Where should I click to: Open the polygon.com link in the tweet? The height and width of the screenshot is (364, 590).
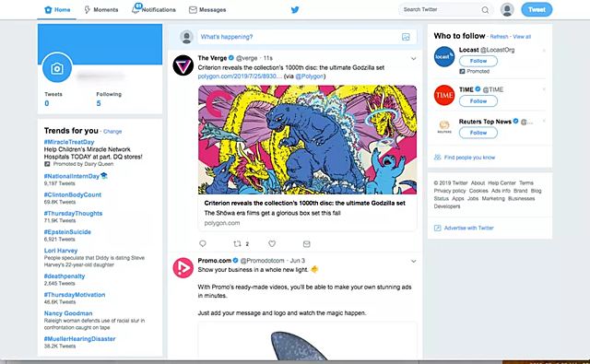(240, 76)
